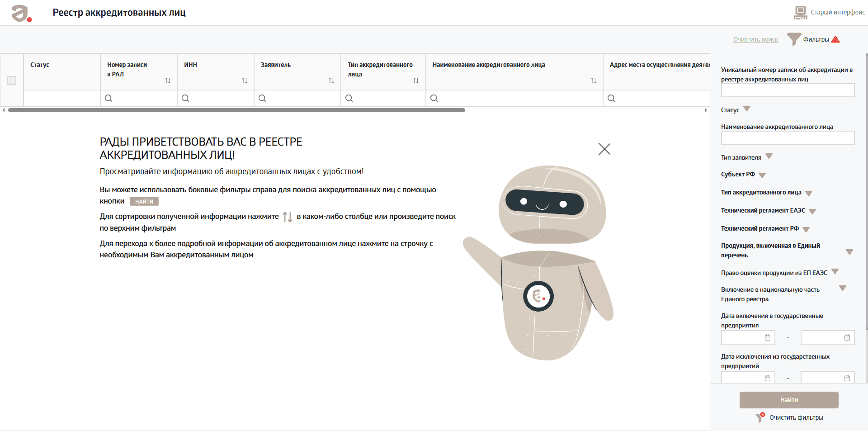Expand the Статус filter dropdown
868x431 pixels.
point(747,109)
